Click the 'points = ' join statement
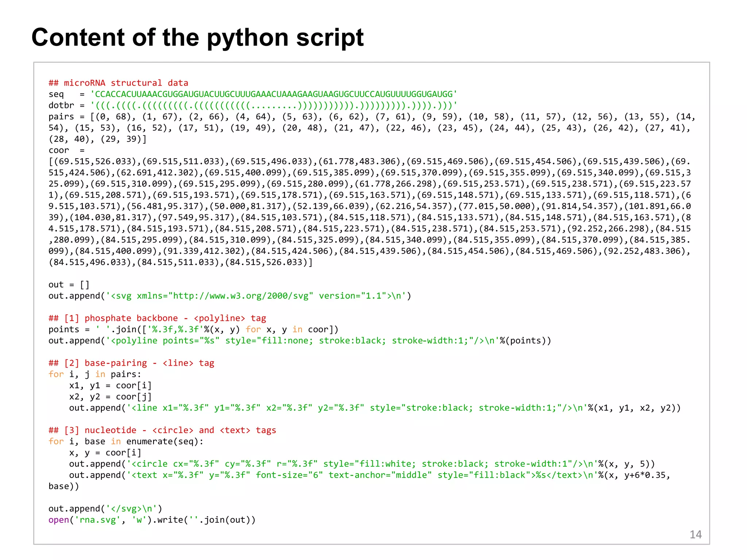 click(x=193, y=330)
